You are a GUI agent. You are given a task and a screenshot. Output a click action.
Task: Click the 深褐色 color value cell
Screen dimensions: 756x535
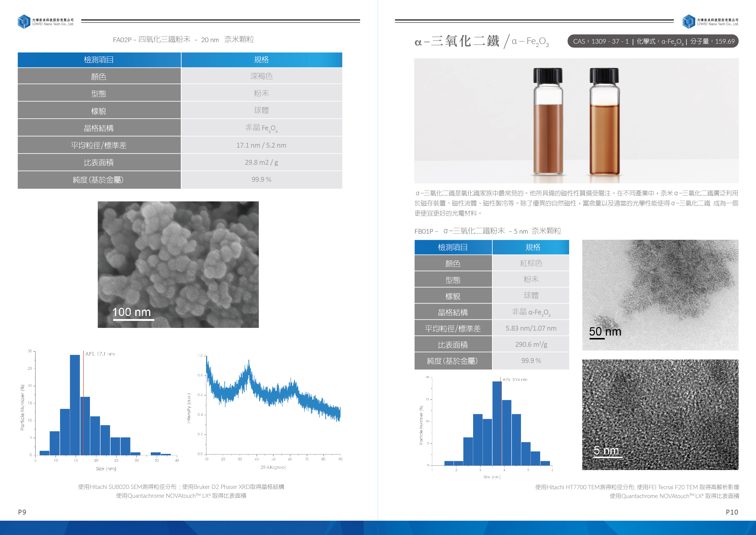point(261,77)
